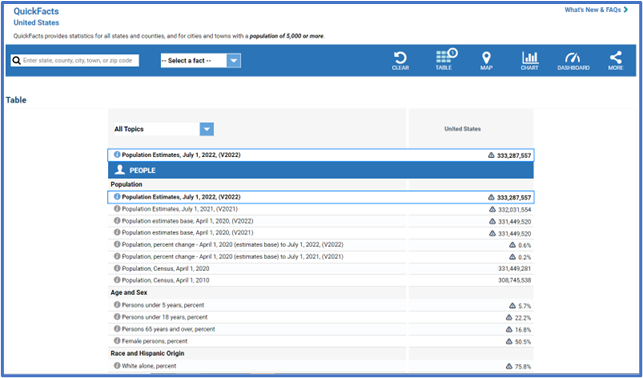The width and height of the screenshot is (643, 378).
Task: Click the value 331,449,281
Action: point(515,269)
